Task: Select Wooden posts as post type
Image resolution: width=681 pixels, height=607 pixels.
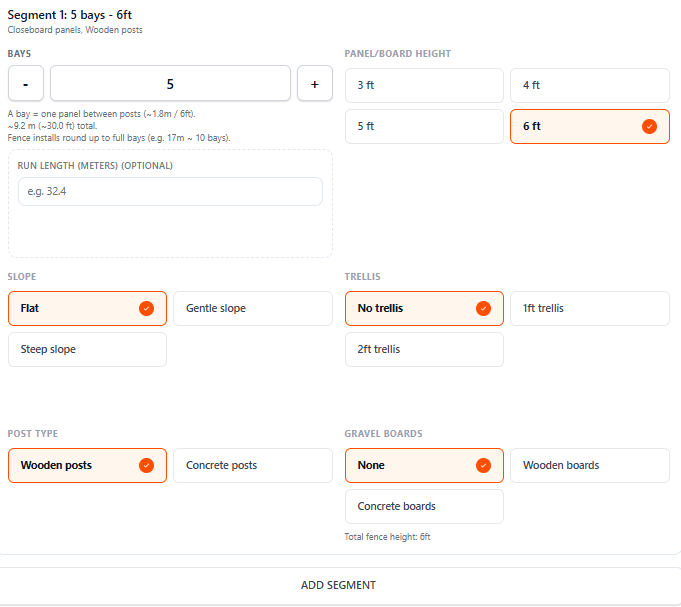Action: pos(87,465)
